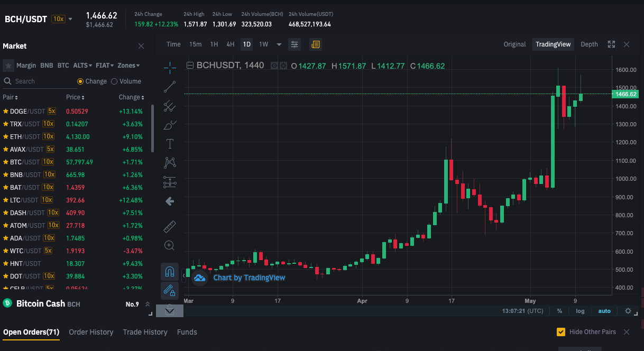
Task: Set chart interval to 4H
Action: tap(231, 44)
